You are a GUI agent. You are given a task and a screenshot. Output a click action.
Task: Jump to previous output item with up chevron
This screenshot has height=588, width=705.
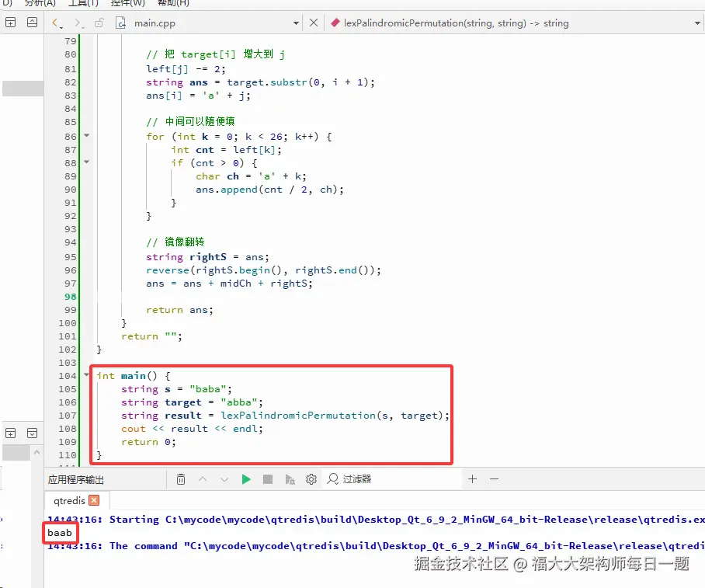pyautogui.click(x=203, y=479)
